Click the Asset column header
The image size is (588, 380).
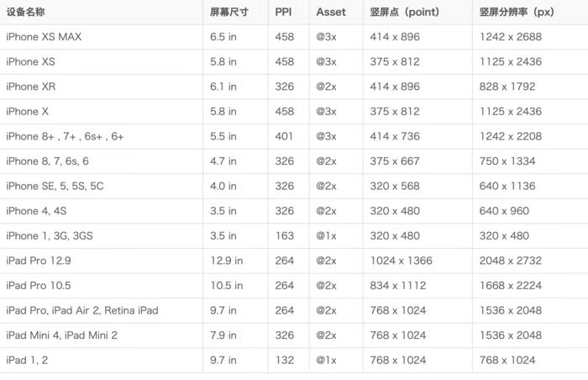(330, 12)
